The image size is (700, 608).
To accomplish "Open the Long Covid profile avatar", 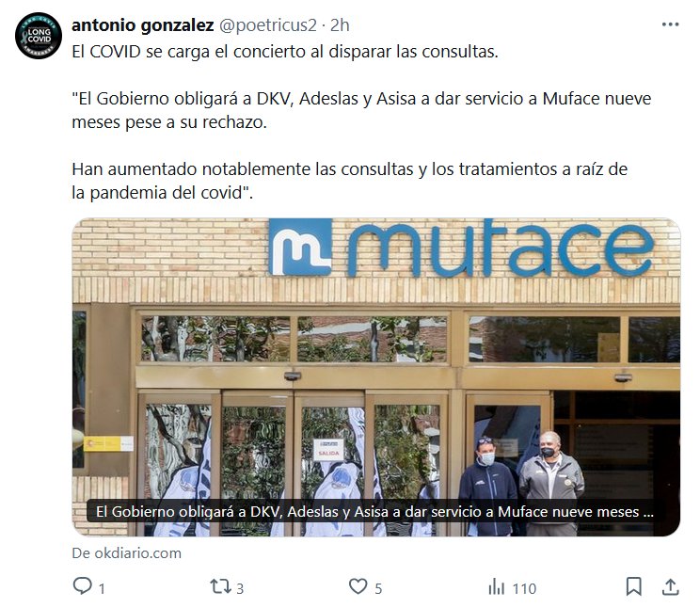I will point(39,36).
